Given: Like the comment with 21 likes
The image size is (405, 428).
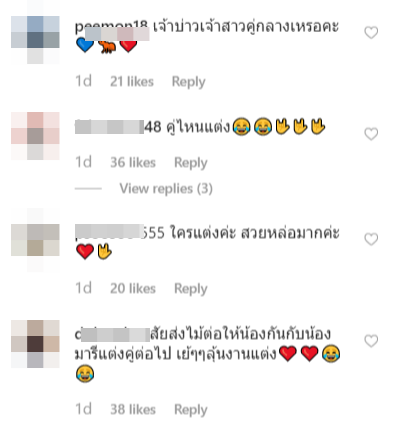Looking at the screenshot, I should click(x=371, y=33).
